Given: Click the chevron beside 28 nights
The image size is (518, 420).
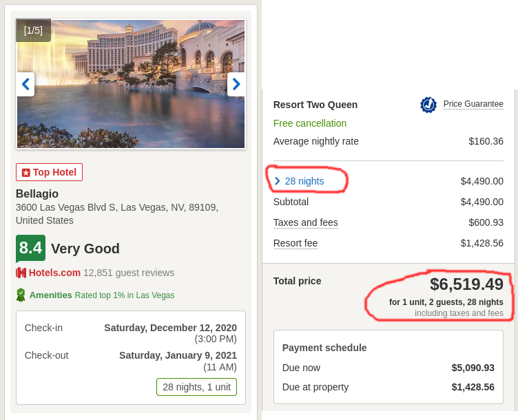Looking at the screenshot, I should click(278, 181).
